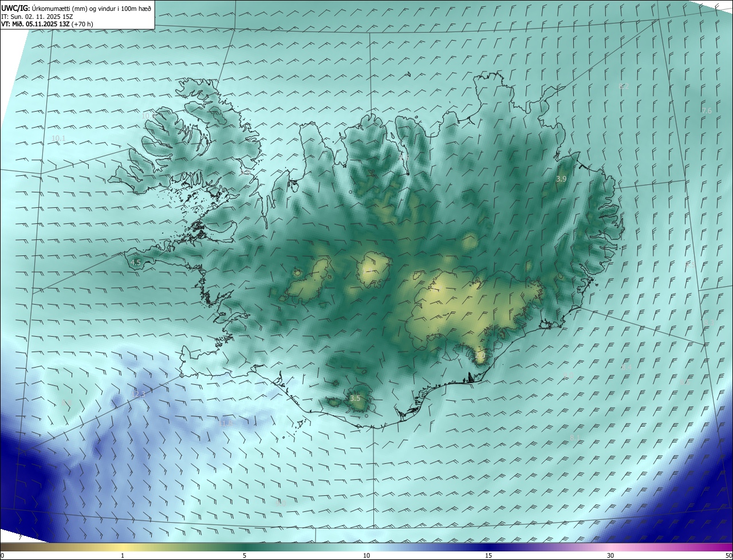733x560 pixels.
Task: Click the legend label 10
Action: coord(366,555)
